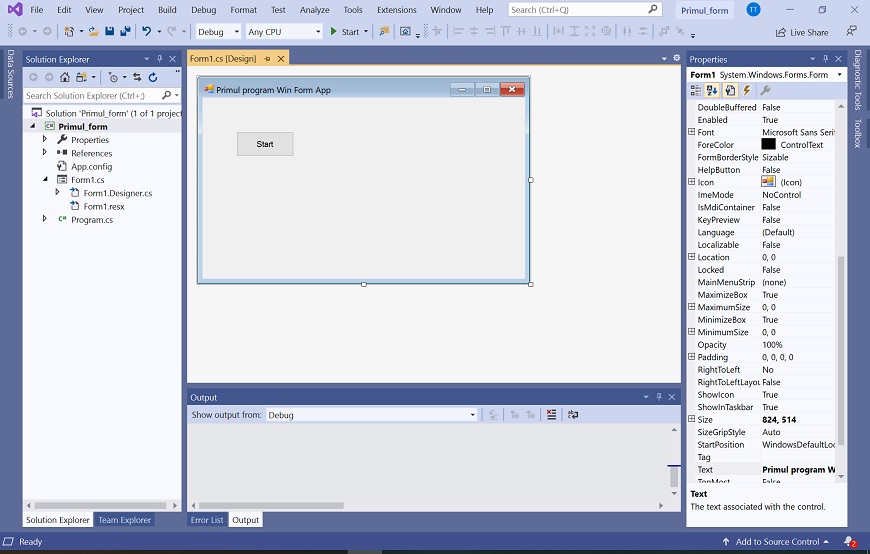Click the Start button on the form

pyautogui.click(x=265, y=144)
